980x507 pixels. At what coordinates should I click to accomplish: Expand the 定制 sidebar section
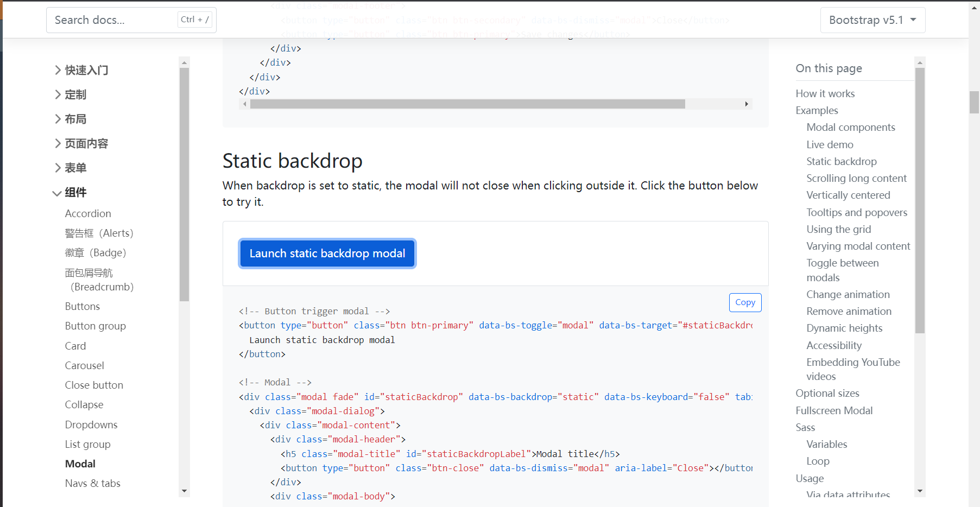coord(71,94)
